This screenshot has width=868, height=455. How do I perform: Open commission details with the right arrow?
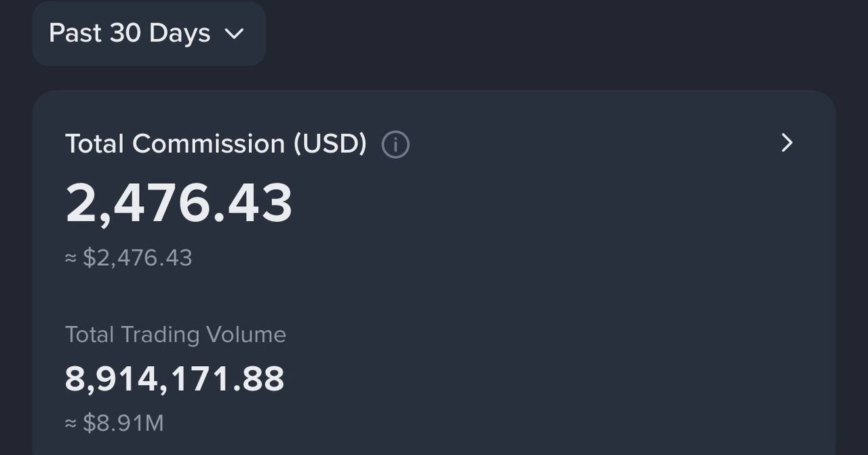click(x=787, y=143)
